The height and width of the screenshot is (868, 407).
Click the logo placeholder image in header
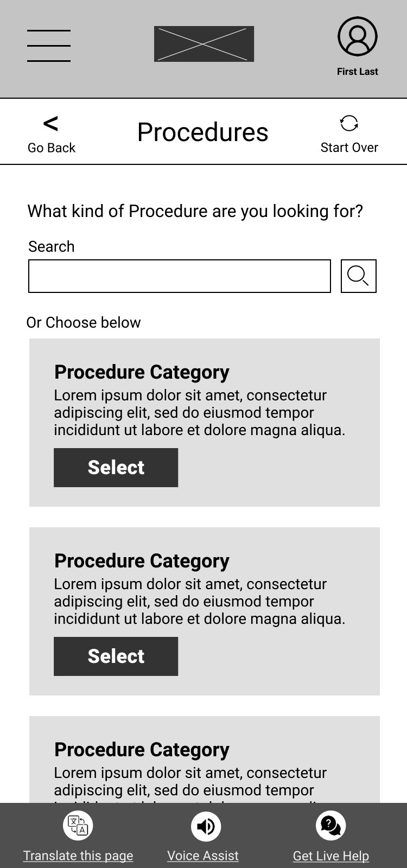click(x=203, y=43)
